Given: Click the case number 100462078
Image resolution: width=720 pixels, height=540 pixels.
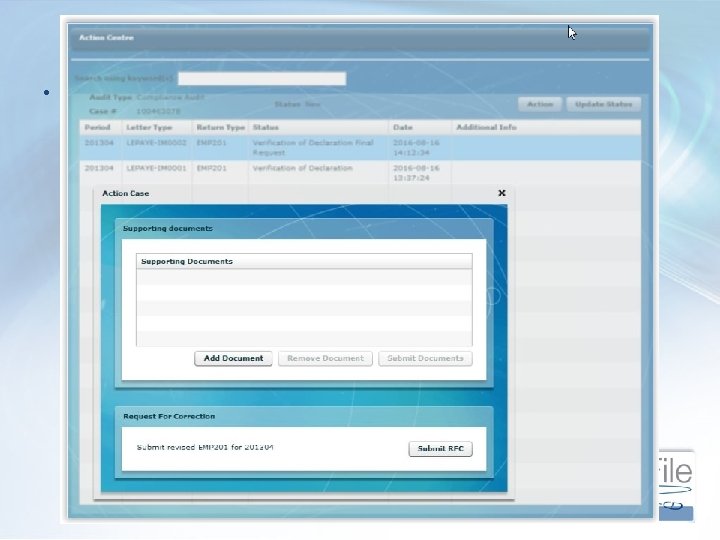Looking at the screenshot, I should tap(158, 112).
